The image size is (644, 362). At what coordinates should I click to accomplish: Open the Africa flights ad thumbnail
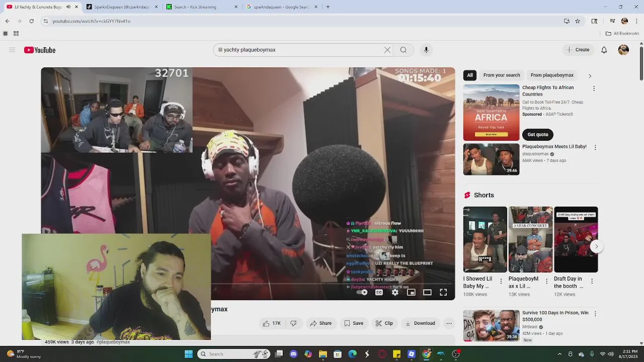coord(491,112)
